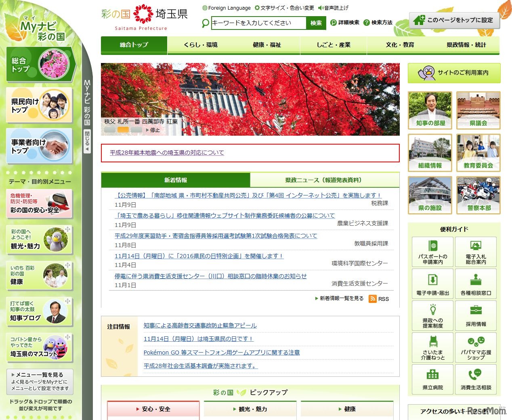
Task: Open the Pokémon GO caution link
Action: 222,353
